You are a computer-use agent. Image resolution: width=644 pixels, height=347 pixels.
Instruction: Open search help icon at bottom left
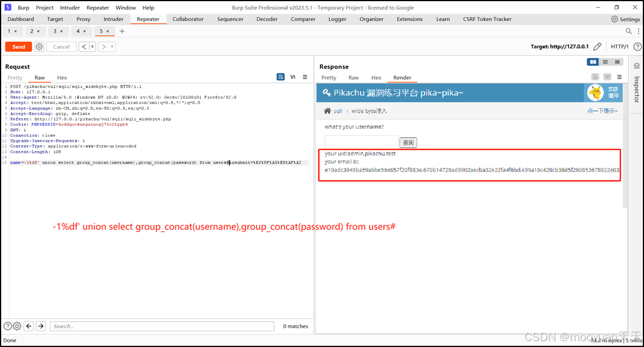(8, 326)
